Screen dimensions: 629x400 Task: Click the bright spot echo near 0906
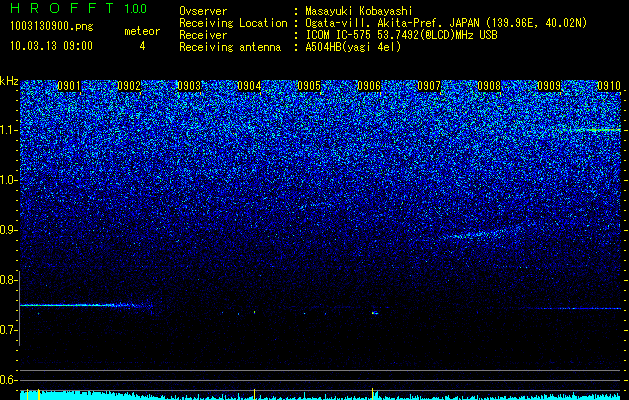pos(375,313)
